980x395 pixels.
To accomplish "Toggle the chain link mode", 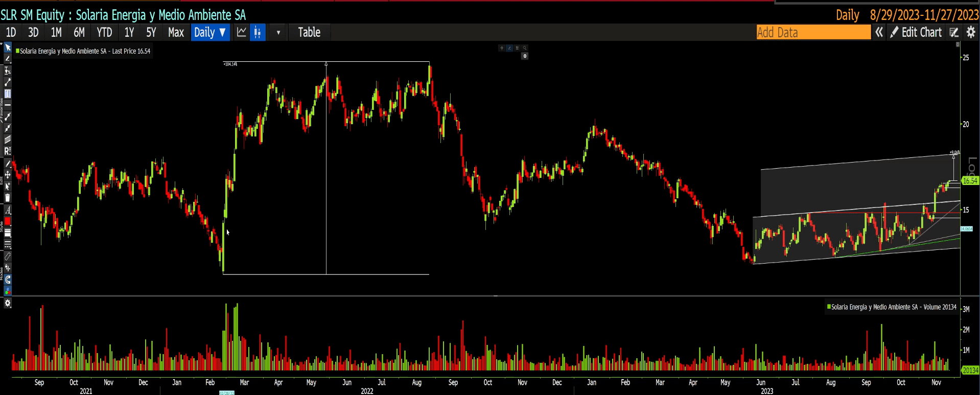I will click(x=8, y=257).
